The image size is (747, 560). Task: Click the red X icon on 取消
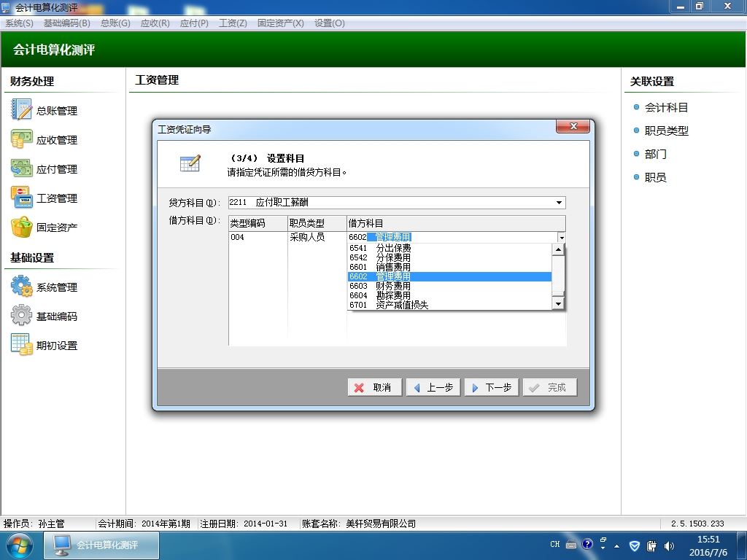(359, 388)
